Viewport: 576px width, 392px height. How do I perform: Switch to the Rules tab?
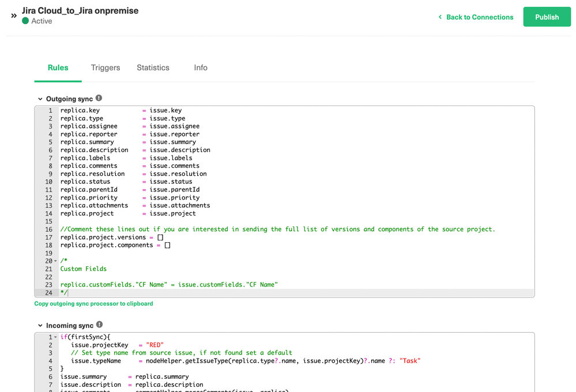[58, 67]
